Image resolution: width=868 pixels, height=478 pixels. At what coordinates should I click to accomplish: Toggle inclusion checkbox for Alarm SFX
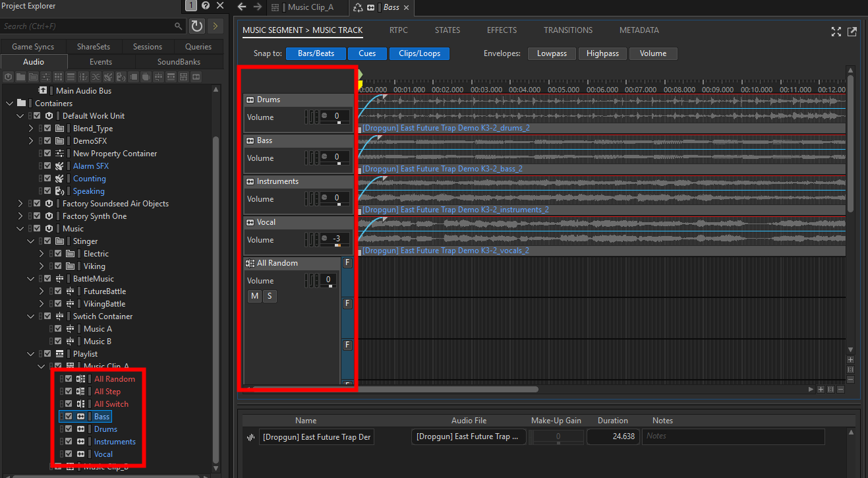[47, 166]
